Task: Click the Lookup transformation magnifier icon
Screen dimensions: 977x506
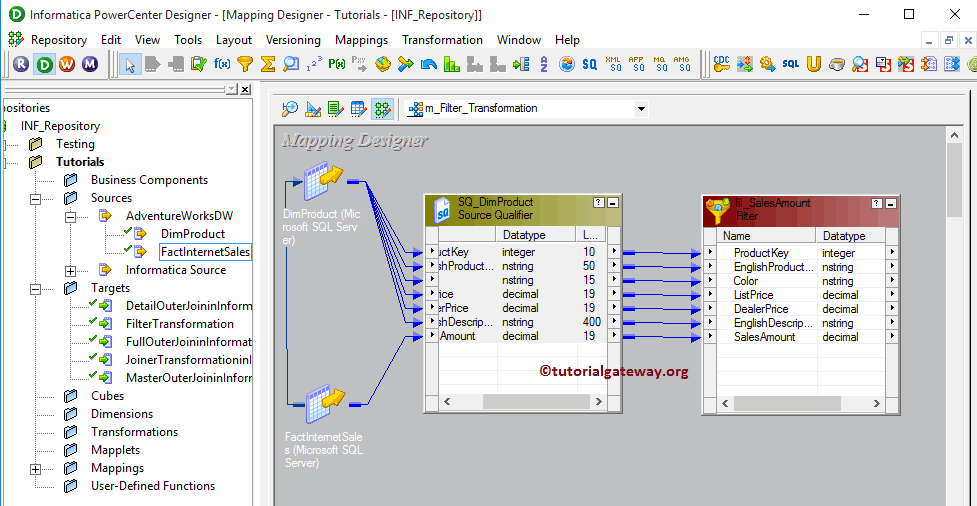Action: click(x=291, y=64)
